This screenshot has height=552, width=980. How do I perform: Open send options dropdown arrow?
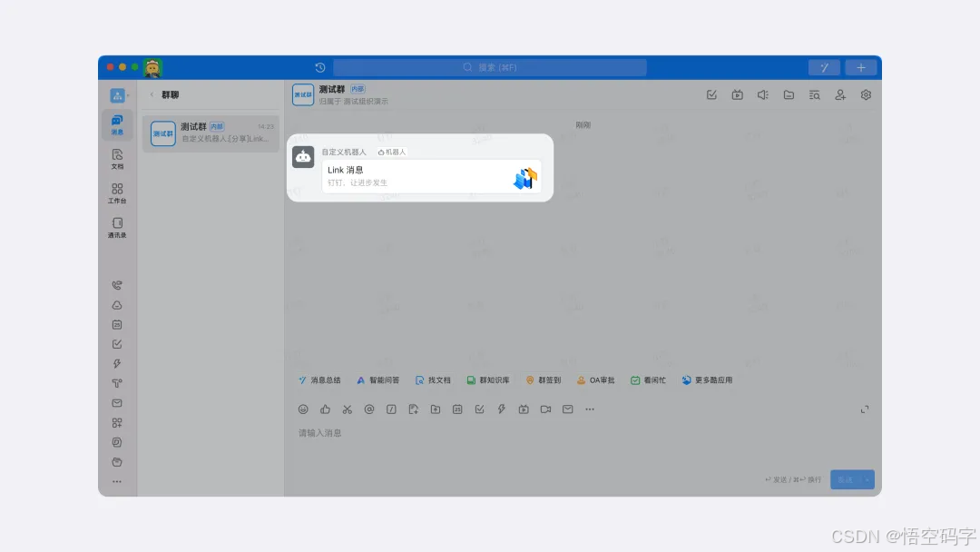(867, 479)
